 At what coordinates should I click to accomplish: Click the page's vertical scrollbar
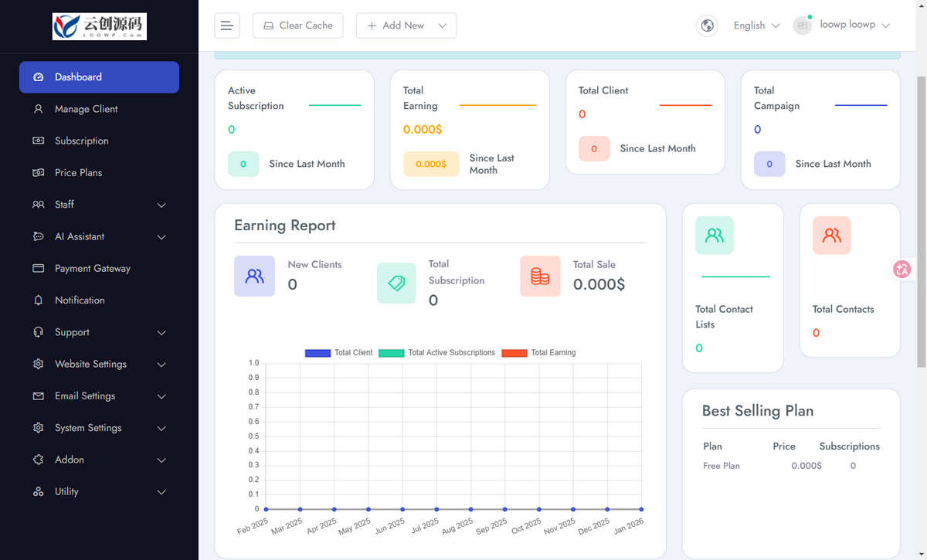point(921,222)
